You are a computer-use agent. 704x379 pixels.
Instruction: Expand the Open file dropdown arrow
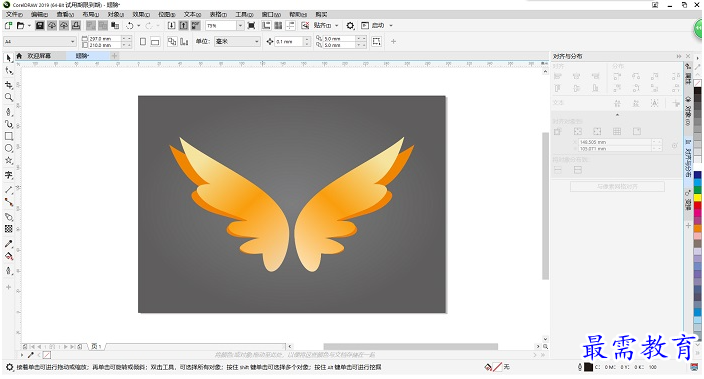tap(29, 26)
